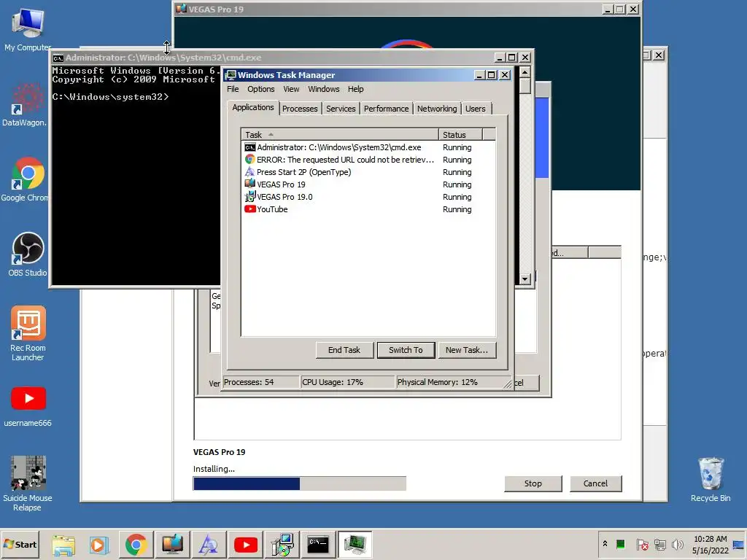
Task: Click New Task... button
Action: (x=467, y=350)
